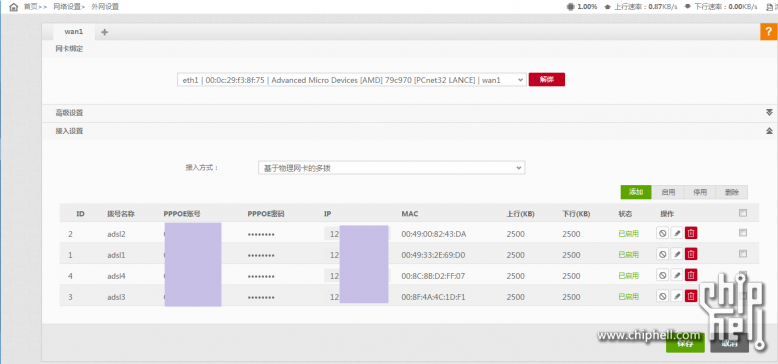778x364 pixels.
Task: Disable adsl4 using the stop icon
Action: pyautogui.click(x=662, y=275)
